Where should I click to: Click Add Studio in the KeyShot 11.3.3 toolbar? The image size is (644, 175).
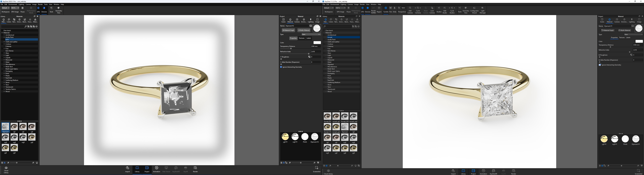[x=445, y=10]
